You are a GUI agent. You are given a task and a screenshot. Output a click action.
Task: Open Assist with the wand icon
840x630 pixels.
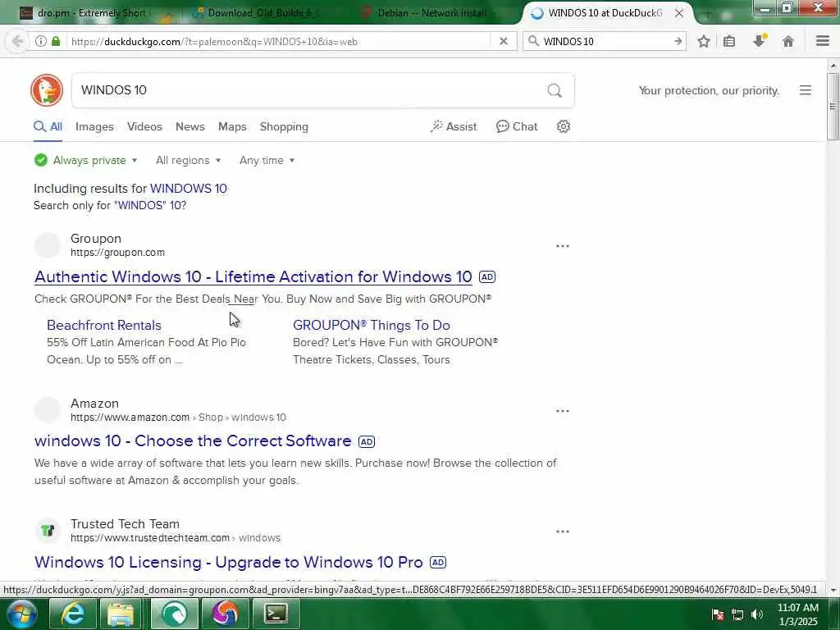click(x=453, y=126)
